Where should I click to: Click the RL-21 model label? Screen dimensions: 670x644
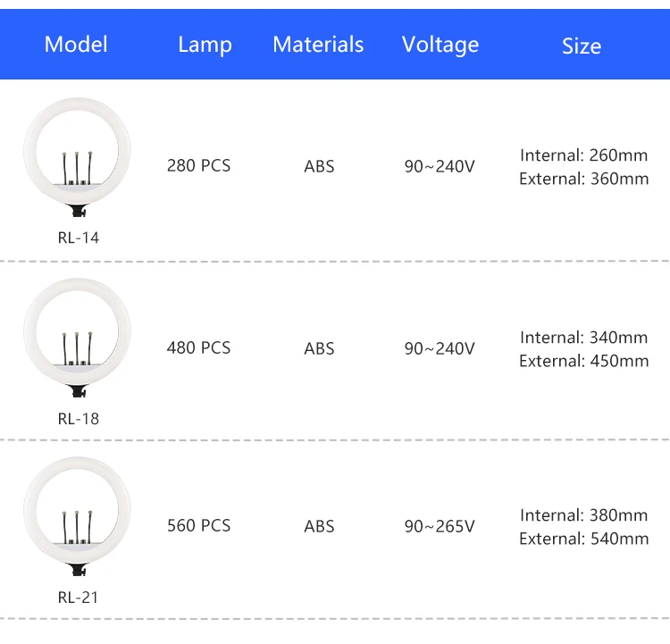coord(78,597)
